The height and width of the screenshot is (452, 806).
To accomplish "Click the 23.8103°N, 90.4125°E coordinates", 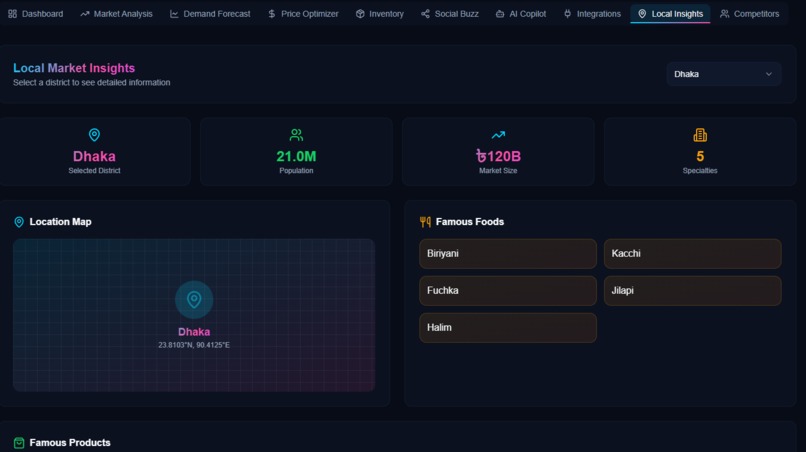I will click(194, 345).
